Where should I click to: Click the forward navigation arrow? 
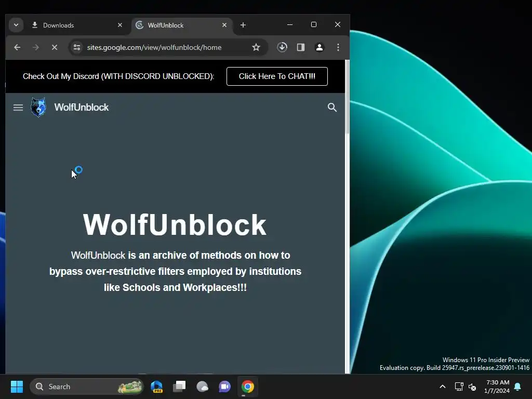(x=36, y=47)
